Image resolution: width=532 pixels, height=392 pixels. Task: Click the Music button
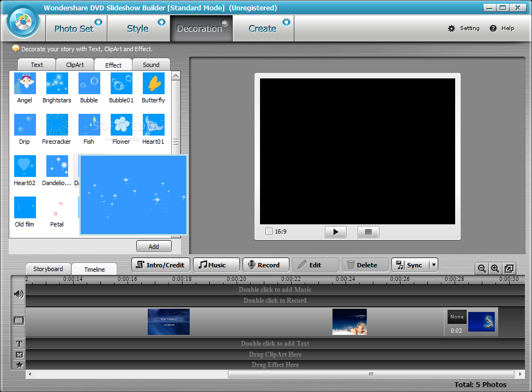coord(216,265)
